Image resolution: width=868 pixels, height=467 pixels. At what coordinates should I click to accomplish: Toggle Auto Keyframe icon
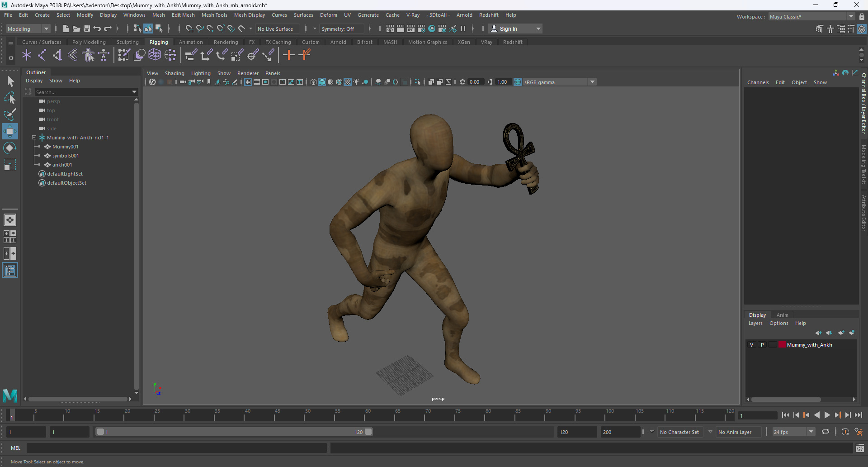click(x=845, y=432)
